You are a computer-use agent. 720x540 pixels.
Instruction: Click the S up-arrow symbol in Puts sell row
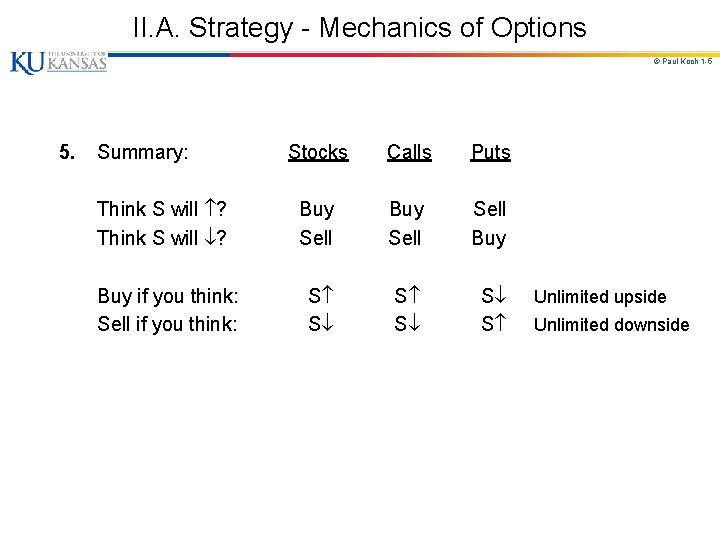pyautogui.click(x=493, y=324)
